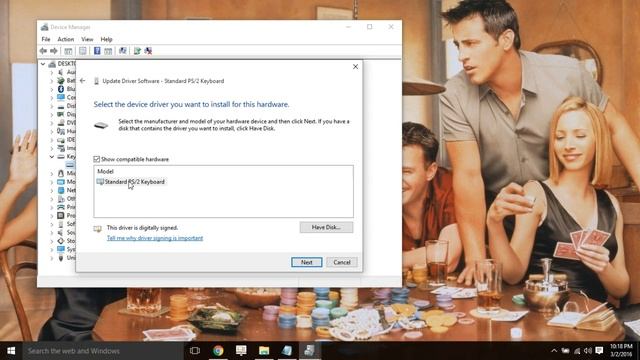The image size is (640, 360).
Task: Click the Forward arrow in Device Manager toolbar
Action: (x=53, y=51)
